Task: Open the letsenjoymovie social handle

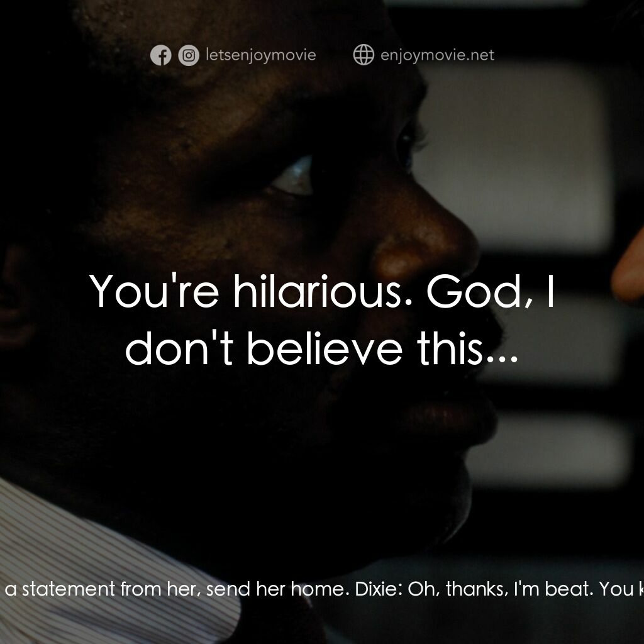Action: (x=260, y=55)
